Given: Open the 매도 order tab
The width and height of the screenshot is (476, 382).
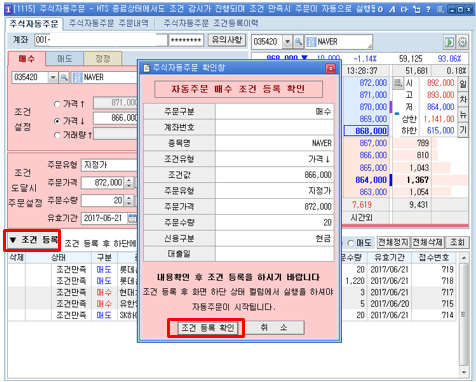Looking at the screenshot, I should [x=64, y=59].
